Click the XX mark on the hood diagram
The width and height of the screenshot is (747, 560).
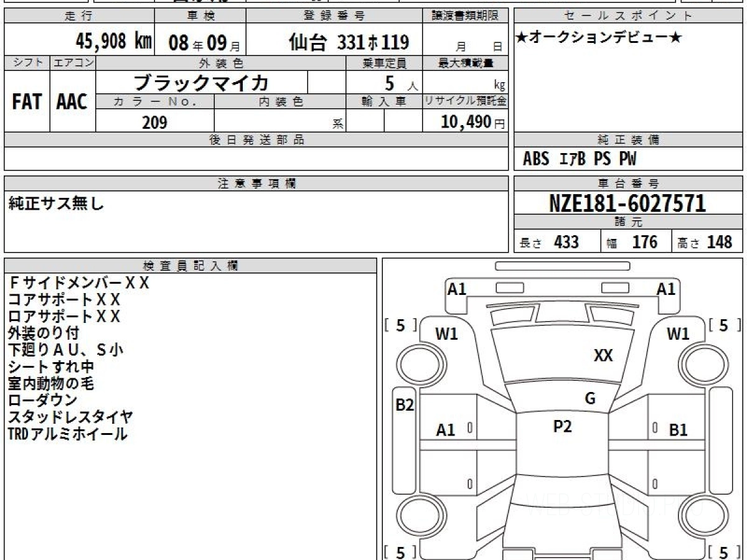[603, 355]
